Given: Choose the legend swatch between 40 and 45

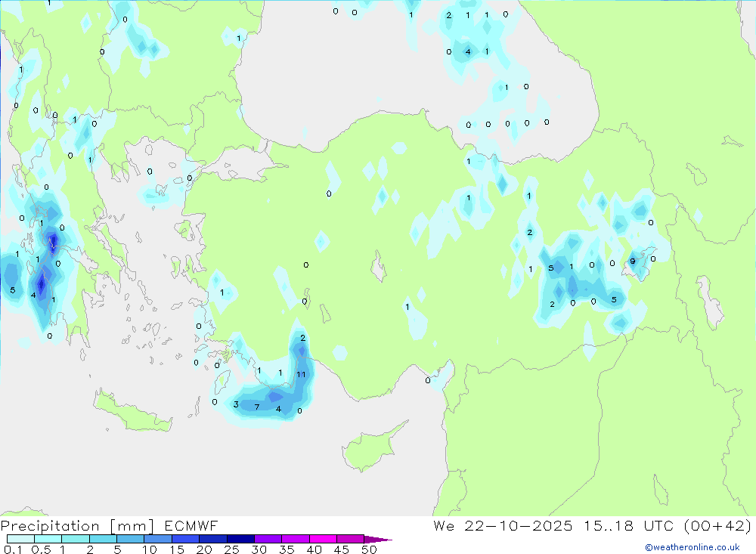Looking at the screenshot, I should (x=323, y=539).
